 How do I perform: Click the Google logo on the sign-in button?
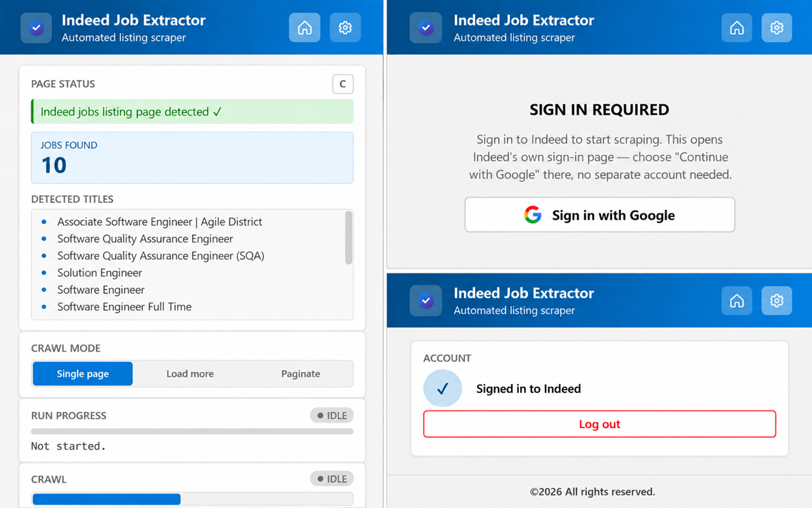533,215
